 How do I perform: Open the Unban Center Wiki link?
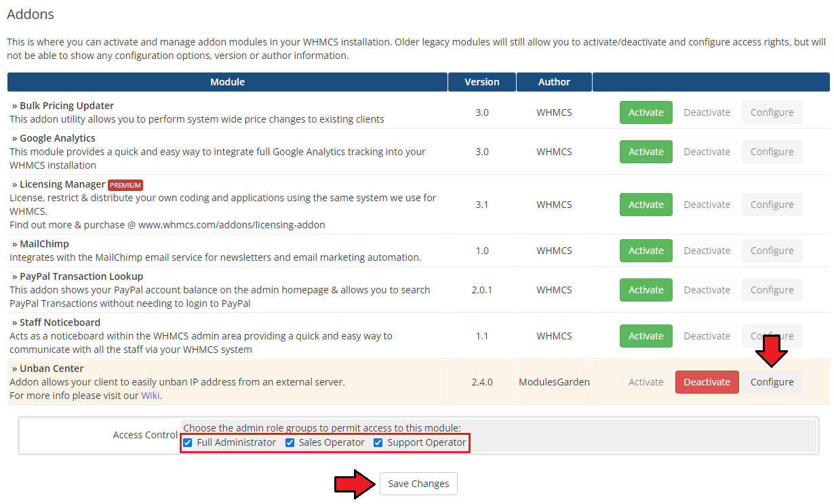coord(151,396)
